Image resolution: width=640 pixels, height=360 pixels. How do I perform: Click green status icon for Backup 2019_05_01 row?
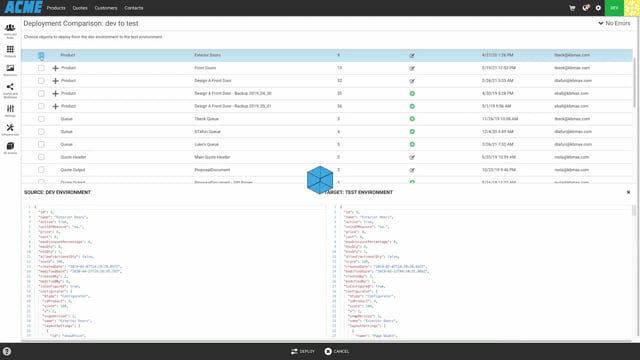(x=412, y=106)
